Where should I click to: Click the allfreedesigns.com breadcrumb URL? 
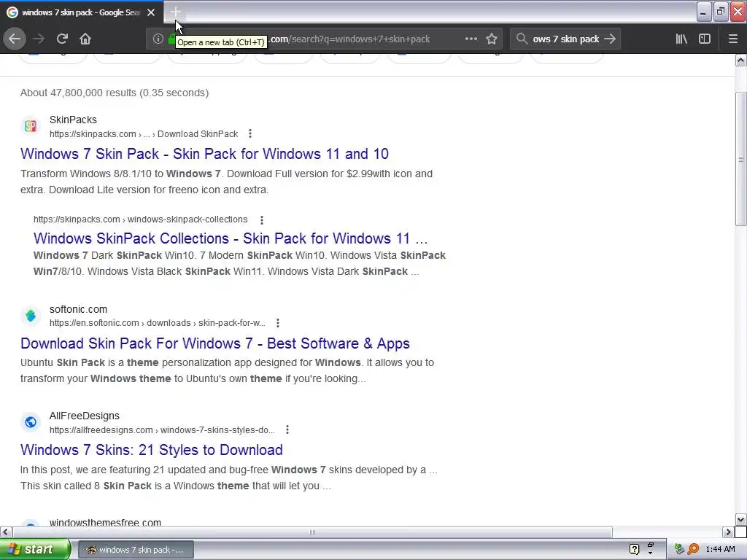[162, 430]
